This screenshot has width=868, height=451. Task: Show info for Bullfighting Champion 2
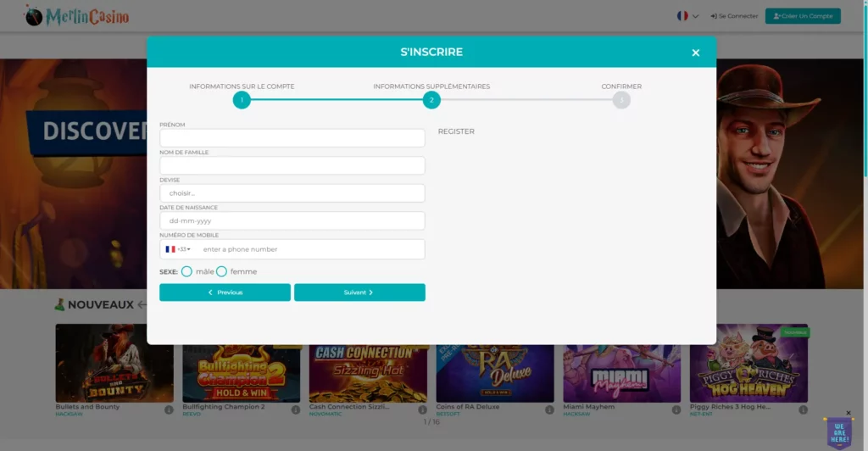296,410
